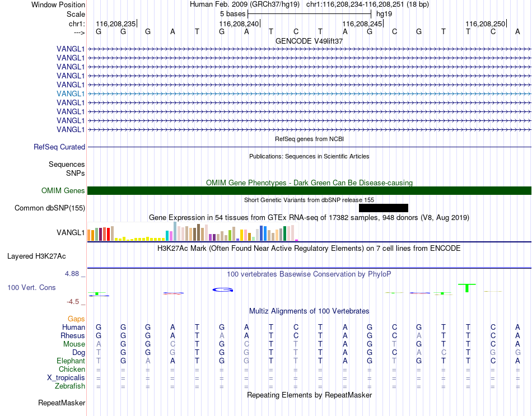Click the blue G in the conservation logo
The width and height of the screenshot is (532, 416).
pos(222,290)
